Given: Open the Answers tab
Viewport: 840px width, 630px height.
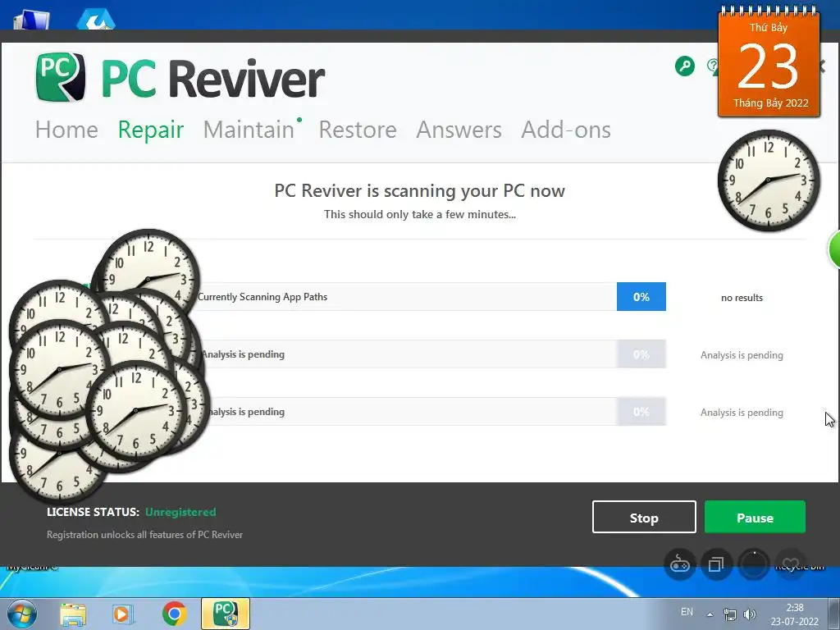Looking at the screenshot, I should [459, 130].
